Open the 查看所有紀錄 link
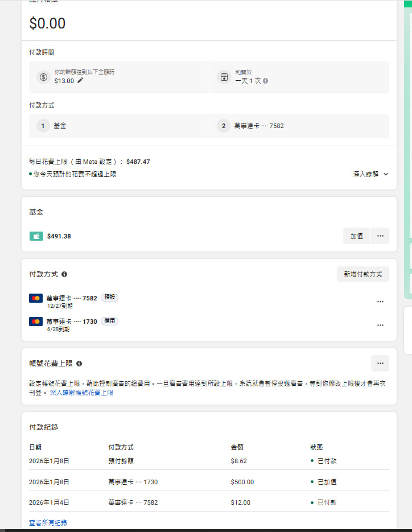Viewport: 412px width, 532px height. pyautogui.click(x=48, y=522)
